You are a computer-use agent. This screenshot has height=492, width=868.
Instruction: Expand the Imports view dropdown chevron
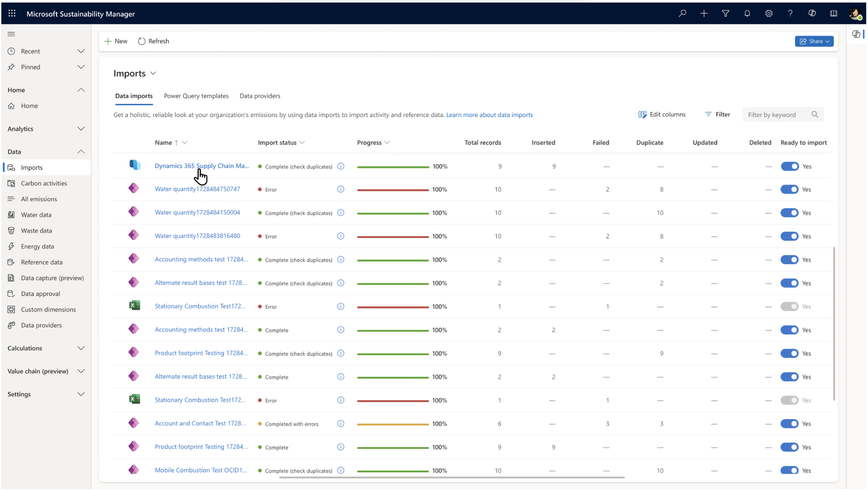click(x=153, y=74)
